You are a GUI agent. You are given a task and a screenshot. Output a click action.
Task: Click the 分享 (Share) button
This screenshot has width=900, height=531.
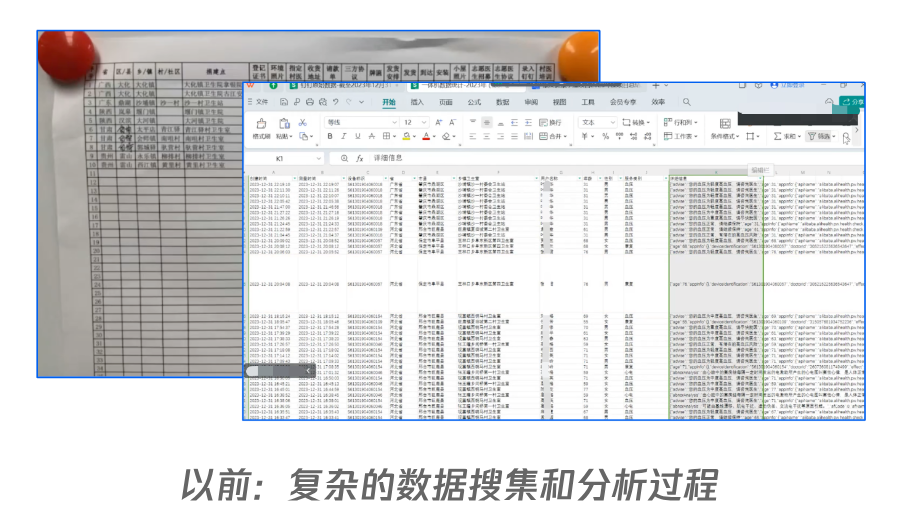pyautogui.click(x=852, y=102)
